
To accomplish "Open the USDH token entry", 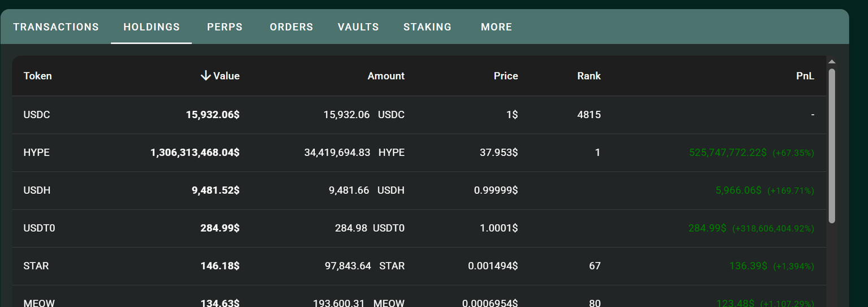I will point(37,191).
